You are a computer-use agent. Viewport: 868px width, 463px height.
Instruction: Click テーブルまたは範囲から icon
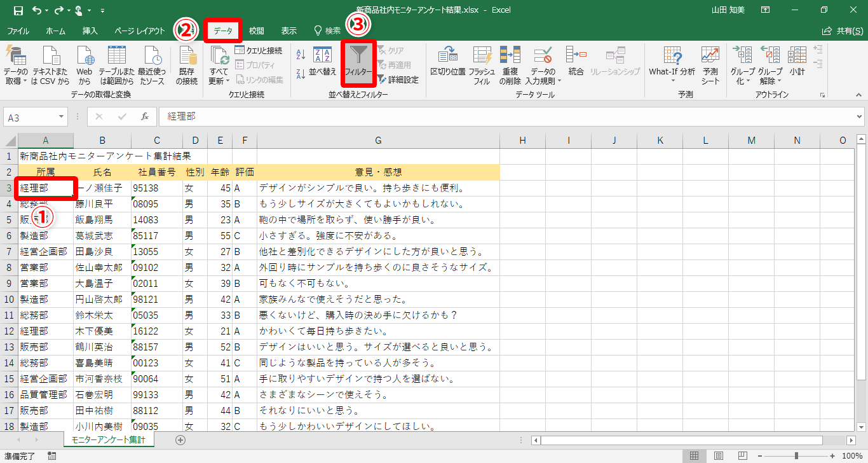coord(116,66)
